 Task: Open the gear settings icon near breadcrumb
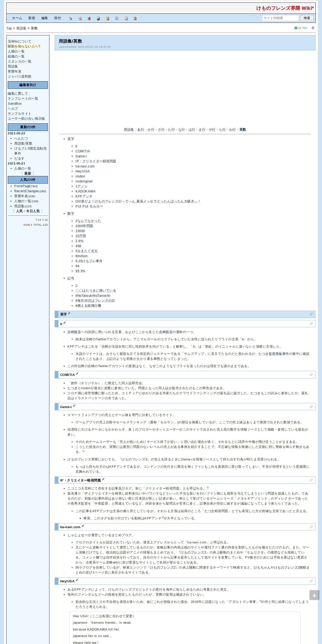pos(313,28)
